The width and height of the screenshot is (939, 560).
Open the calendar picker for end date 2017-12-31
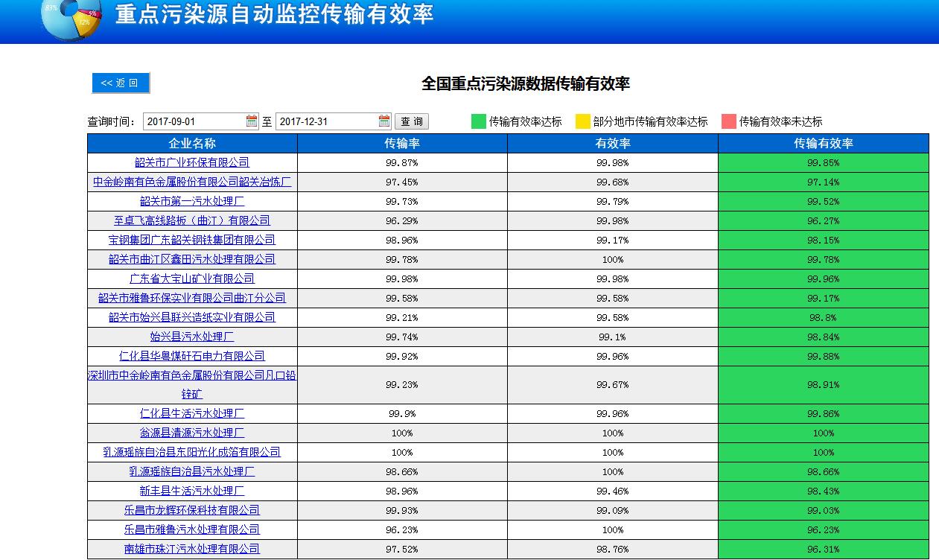pos(384,121)
